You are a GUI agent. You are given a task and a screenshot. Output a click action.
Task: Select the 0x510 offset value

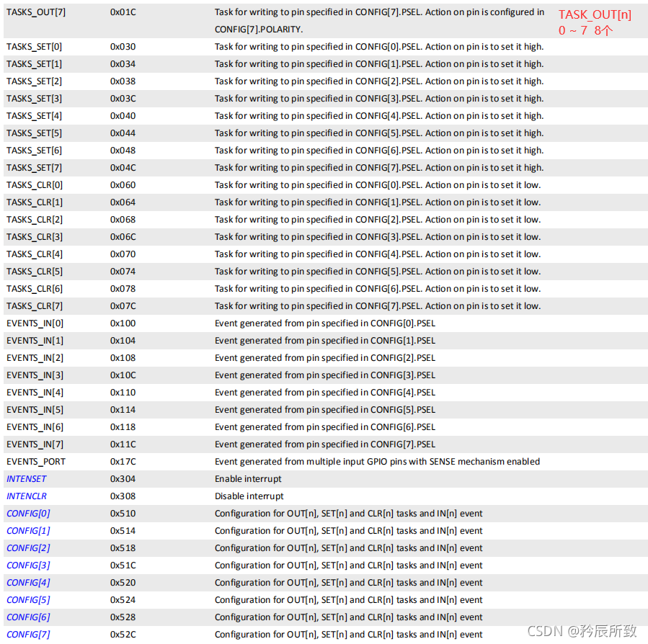tap(123, 514)
